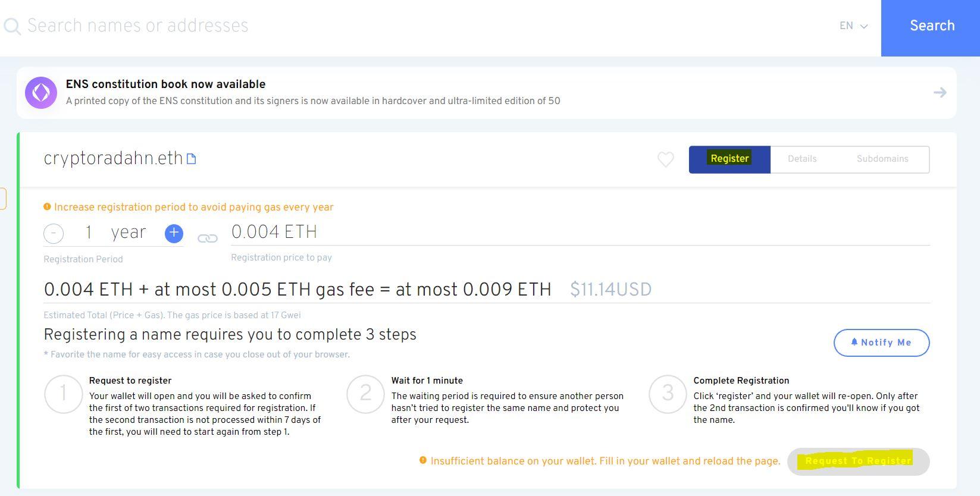Open the Subdomains tab
Viewport: 980px width, 496px height.
coord(882,159)
